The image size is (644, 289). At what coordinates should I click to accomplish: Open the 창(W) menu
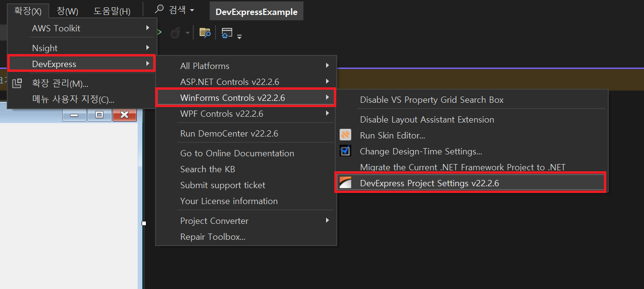(67, 11)
